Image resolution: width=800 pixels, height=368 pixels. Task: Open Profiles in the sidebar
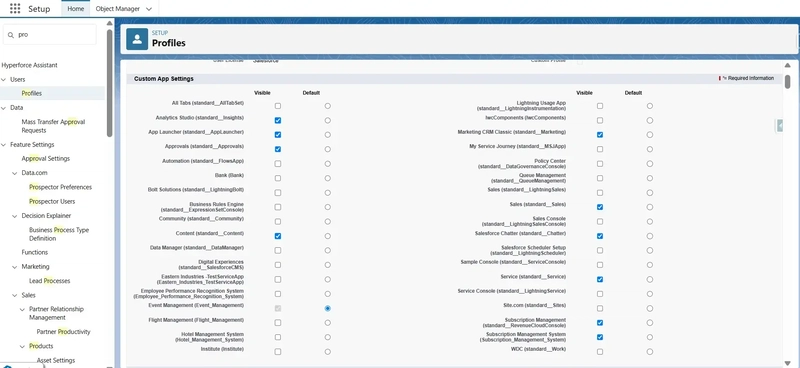click(x=32, y=93)
